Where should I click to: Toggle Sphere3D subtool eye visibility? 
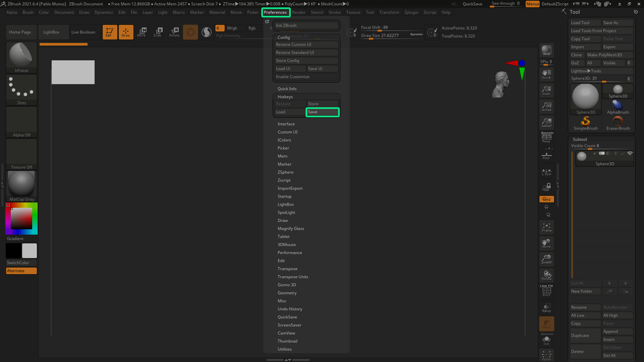coord(630,153)
